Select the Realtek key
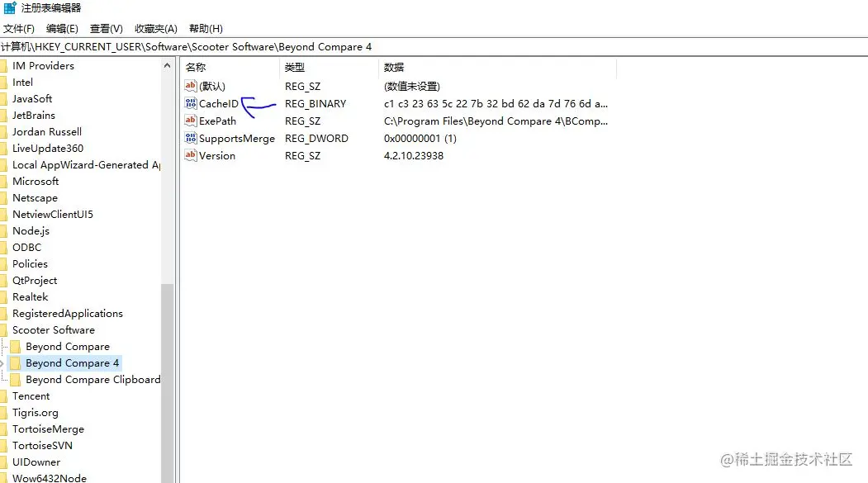Viewport: 868px width, 483px height. click(x=30, y=297)
